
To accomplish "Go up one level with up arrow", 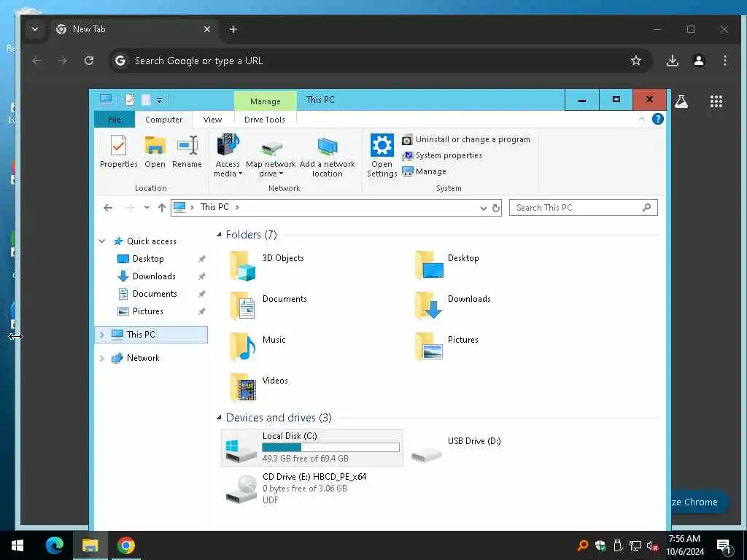I will point(162,208).
